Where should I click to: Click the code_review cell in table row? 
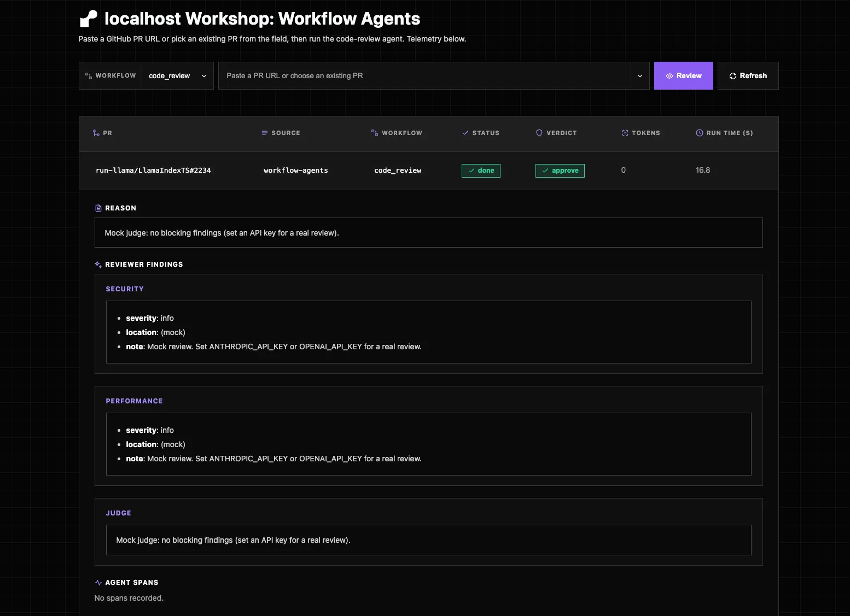click(398, 171)
